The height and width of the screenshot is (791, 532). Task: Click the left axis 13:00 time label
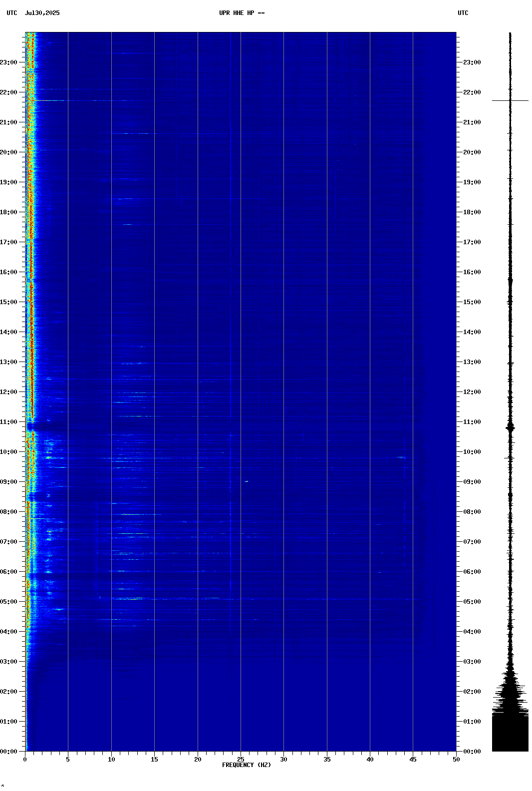point(8,362)
